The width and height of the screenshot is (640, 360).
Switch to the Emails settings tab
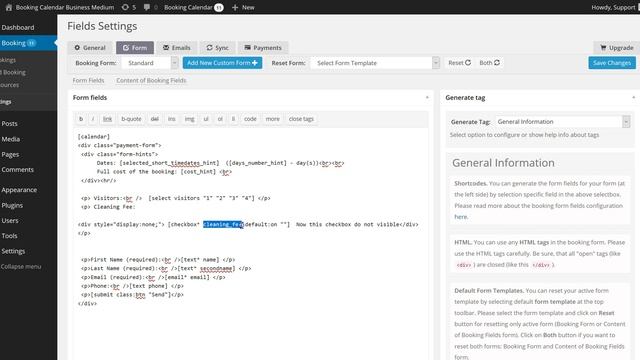click(177, 48)
